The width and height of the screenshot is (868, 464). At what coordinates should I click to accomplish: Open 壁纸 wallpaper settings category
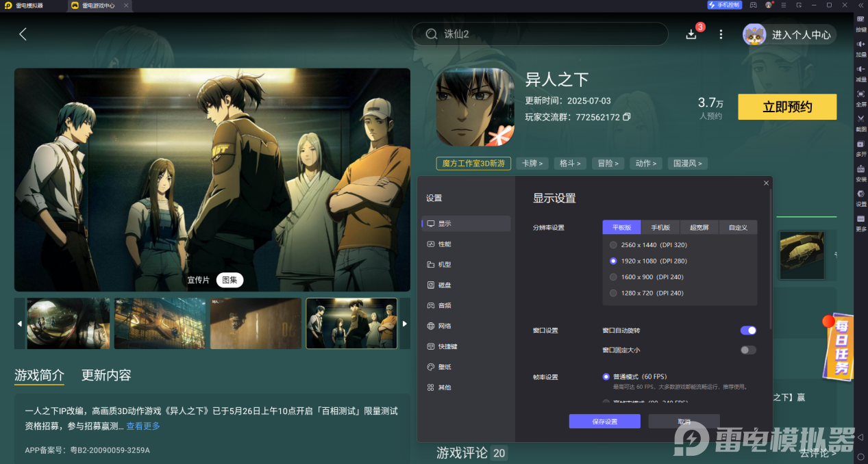(x=466, y=367)
